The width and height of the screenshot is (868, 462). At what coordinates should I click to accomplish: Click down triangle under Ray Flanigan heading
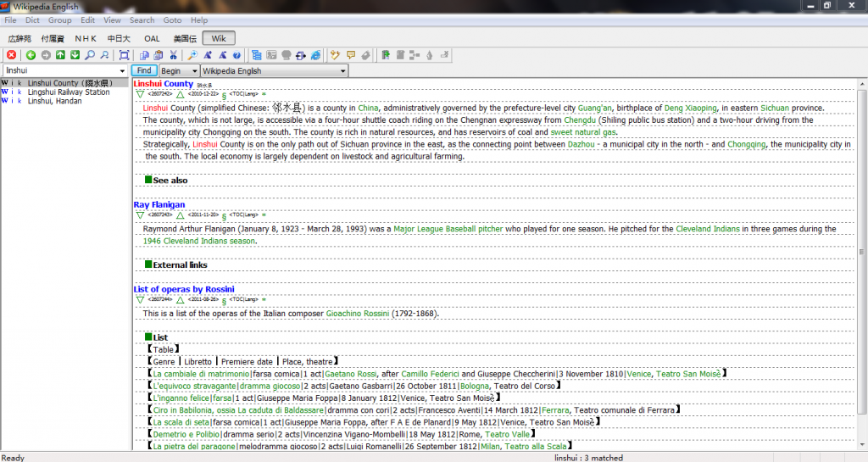140,215
